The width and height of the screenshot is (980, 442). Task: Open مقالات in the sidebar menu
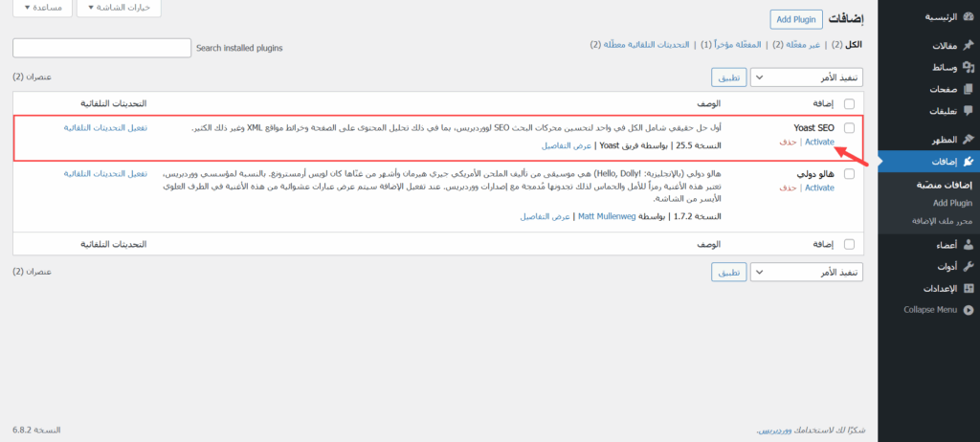(x=945, y=46)
